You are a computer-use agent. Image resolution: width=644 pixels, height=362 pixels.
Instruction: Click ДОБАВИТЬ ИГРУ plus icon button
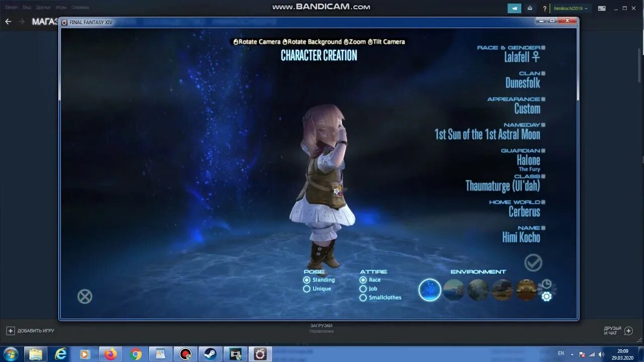pos(11,331)
